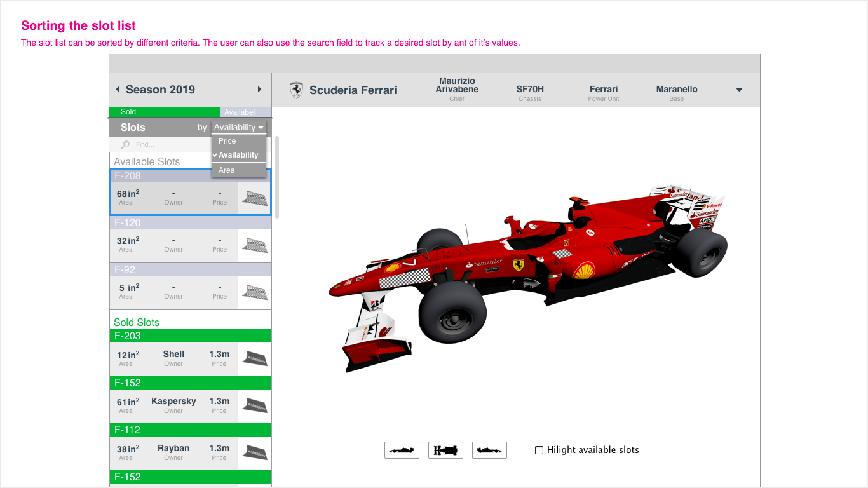The width and height of the screenshot is (868, 488).
Task: Click the Scuderia Ferrari shield logo
Action: (x=296, y=90)
